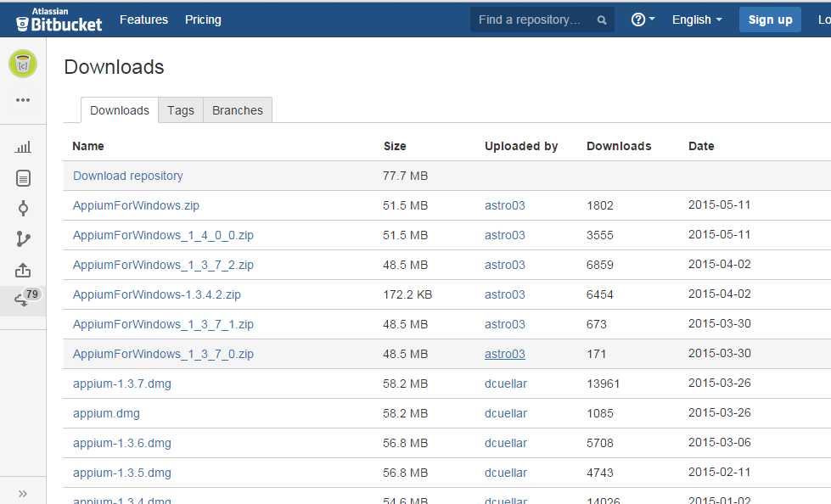Open the Commits icon in sidebar
This screenshot has width=831, height=504.
tap(23, 208)
